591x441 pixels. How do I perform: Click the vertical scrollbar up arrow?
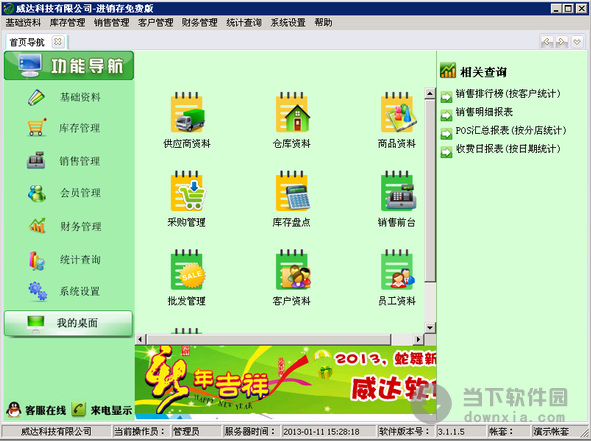(x=430, y=93)
